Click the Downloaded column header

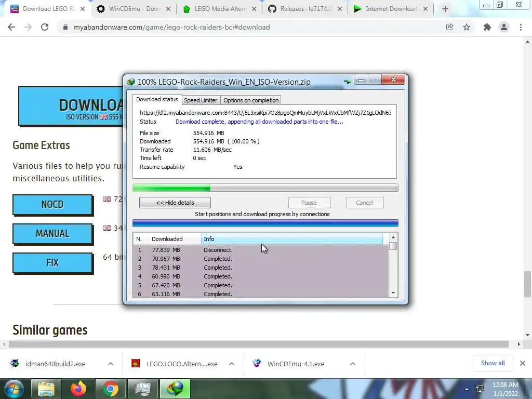click(x=175, y=239)
